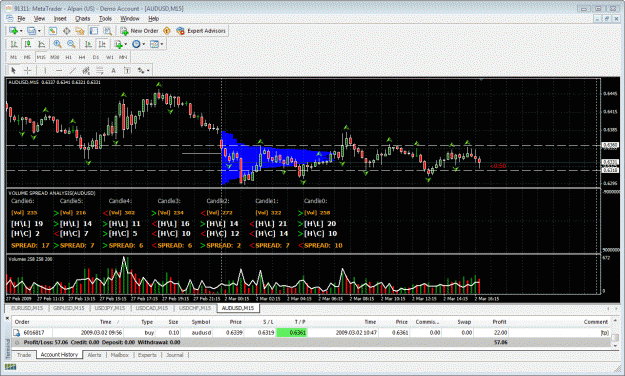Image resolution: width=625 pixels, height=376 pixels.
Task: Select the Horizontal Line tool
Action: pyautogui.click(x=59, y=71)
